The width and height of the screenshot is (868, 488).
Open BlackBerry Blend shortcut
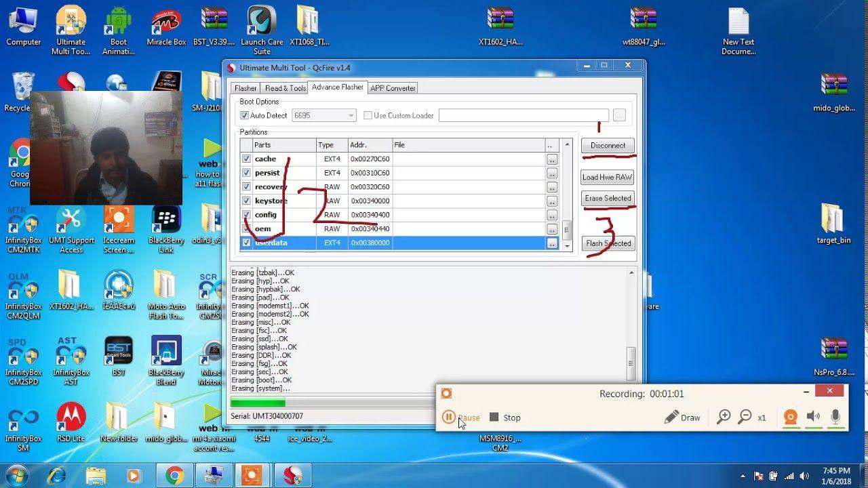(166, 361)
